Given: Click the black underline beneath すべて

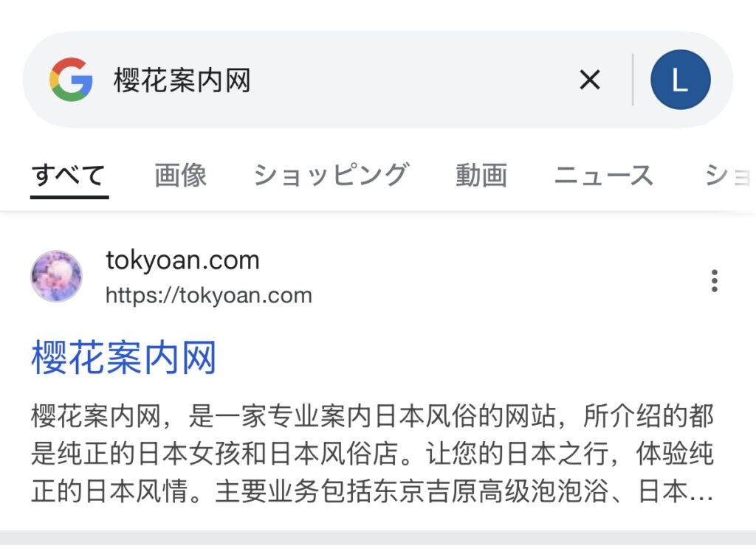Looking at the screenshot, I should point(69,196).
